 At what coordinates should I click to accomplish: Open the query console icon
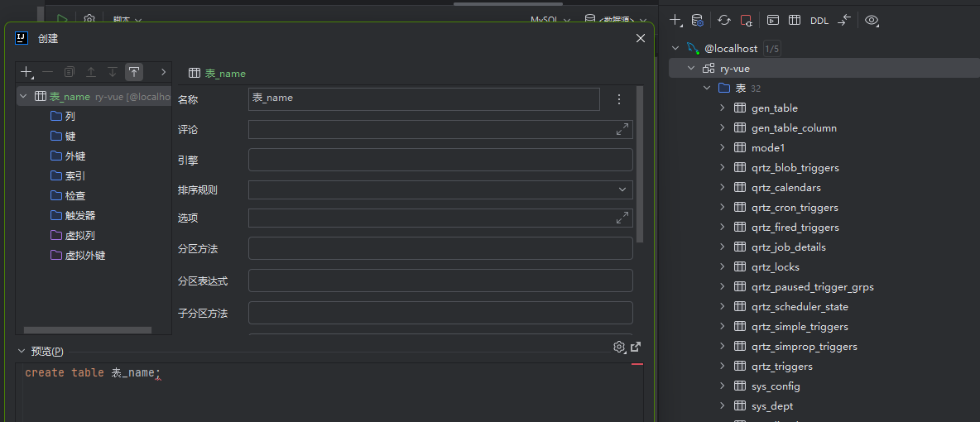tap(772, 21)
